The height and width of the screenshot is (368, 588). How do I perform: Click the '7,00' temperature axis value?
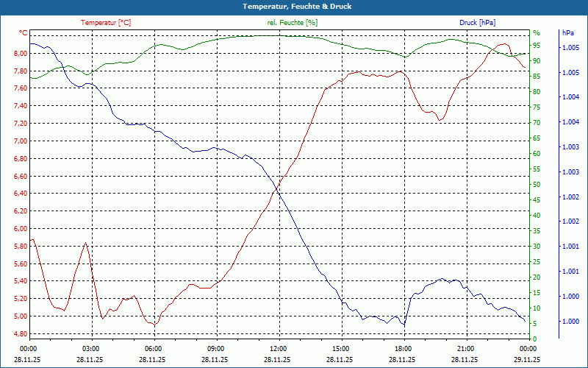(x=21, y=141)
